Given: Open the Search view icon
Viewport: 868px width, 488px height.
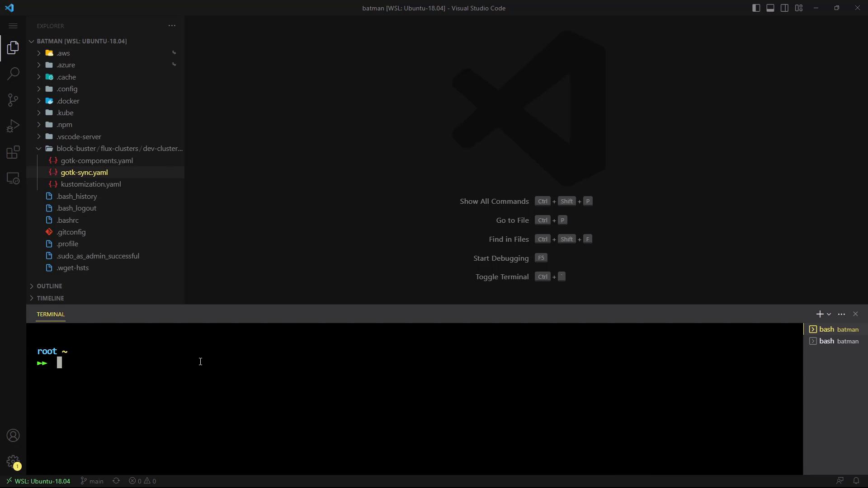Looking at the screenshot, I should coord(13,74).
